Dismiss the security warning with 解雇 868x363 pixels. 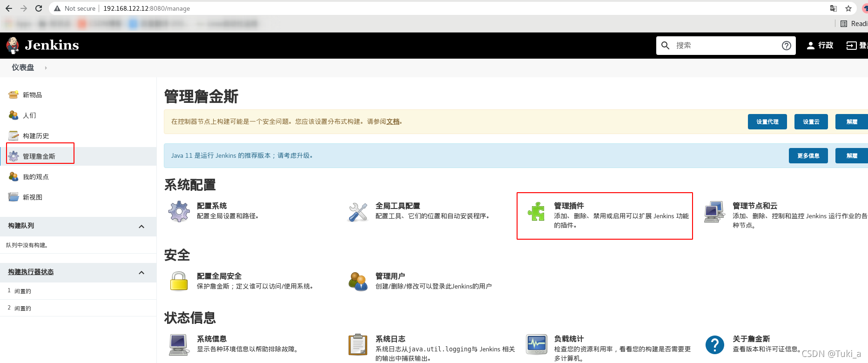pyautogui.click(x=851, y=121)
